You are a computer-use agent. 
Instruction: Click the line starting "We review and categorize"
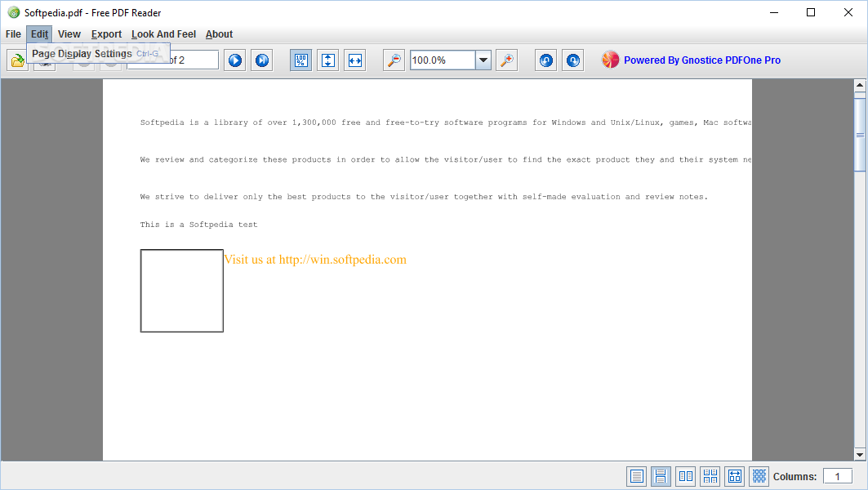tap(446, 160)
